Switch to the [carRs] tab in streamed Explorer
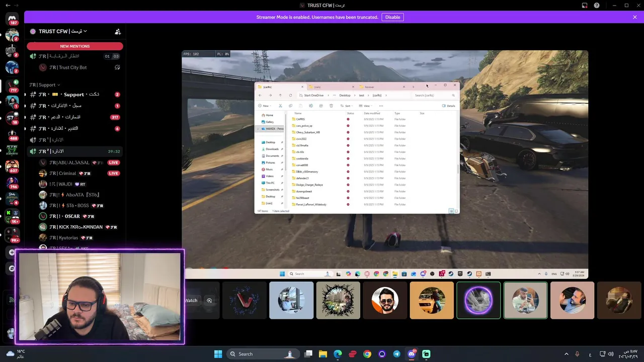This screenshot has height=362, width=644. pos(281,87)
